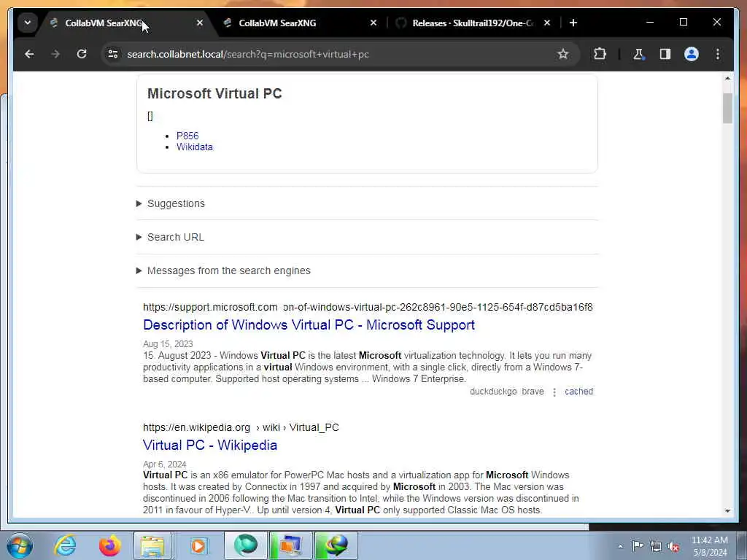747x560 pixels.
Task: Open network status tray icon
Action: (656, 547)
